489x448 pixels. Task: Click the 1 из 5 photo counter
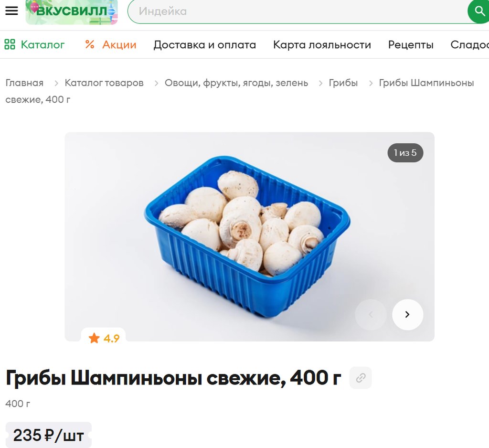point(405,152)
